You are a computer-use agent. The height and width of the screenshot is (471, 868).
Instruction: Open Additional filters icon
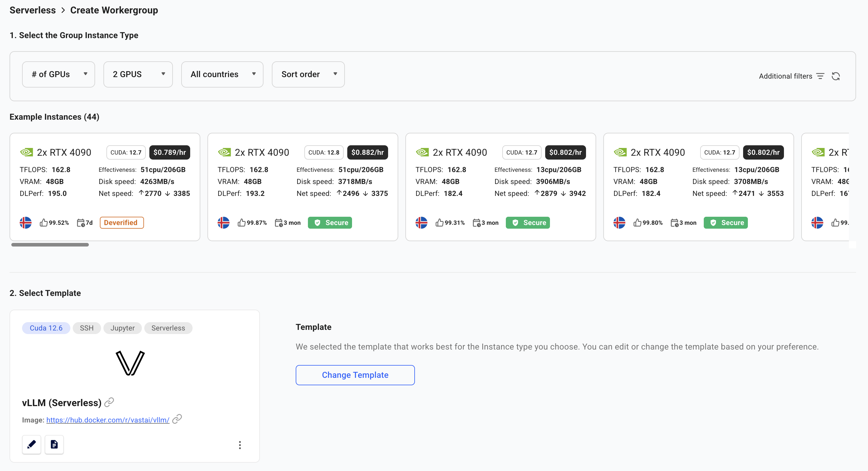[820, 76]
